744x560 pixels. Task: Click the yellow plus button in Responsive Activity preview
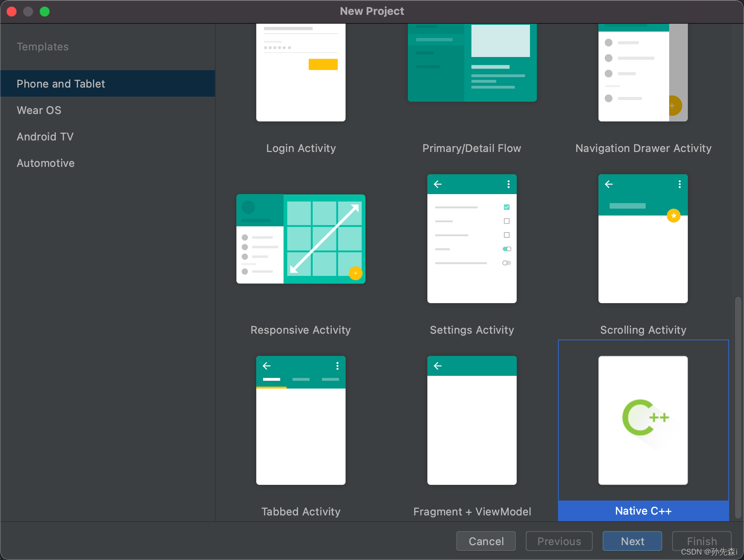(x=355, y=273)
